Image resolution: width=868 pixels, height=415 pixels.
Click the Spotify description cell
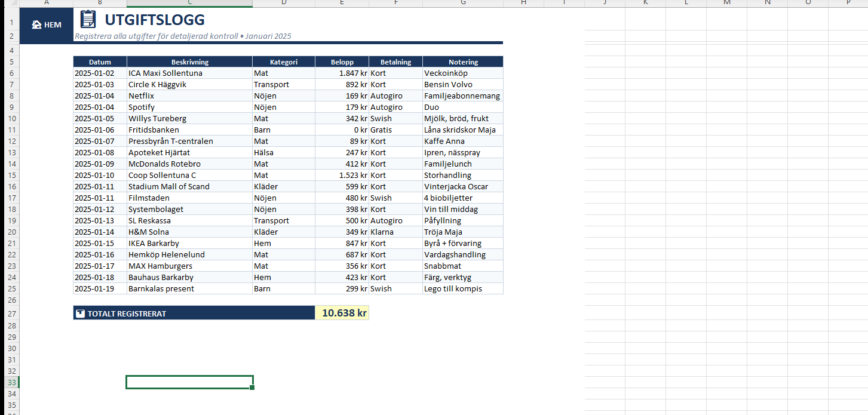(x=189, y=107)
